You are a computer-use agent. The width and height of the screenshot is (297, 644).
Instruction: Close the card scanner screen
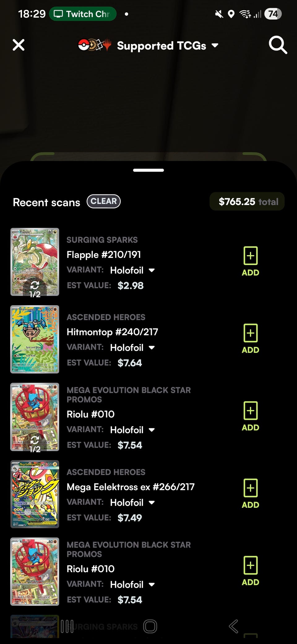tap(19, 45)
